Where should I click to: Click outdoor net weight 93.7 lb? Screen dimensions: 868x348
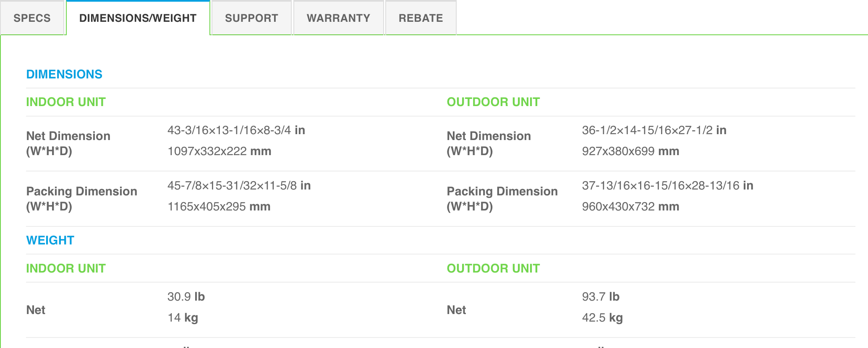pyautogui.click(x=600, y=296)
